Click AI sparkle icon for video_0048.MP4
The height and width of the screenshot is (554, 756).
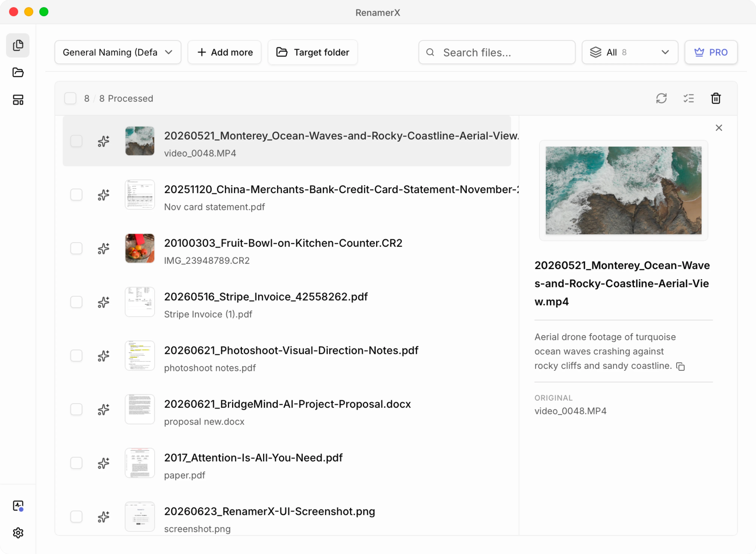coord(103,141)
